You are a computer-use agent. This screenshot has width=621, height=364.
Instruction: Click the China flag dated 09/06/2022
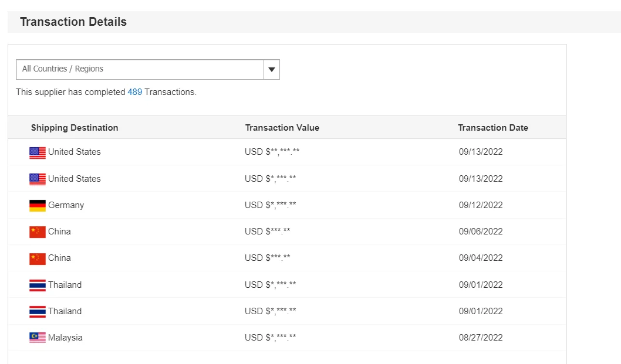click(x=38, y=232)
